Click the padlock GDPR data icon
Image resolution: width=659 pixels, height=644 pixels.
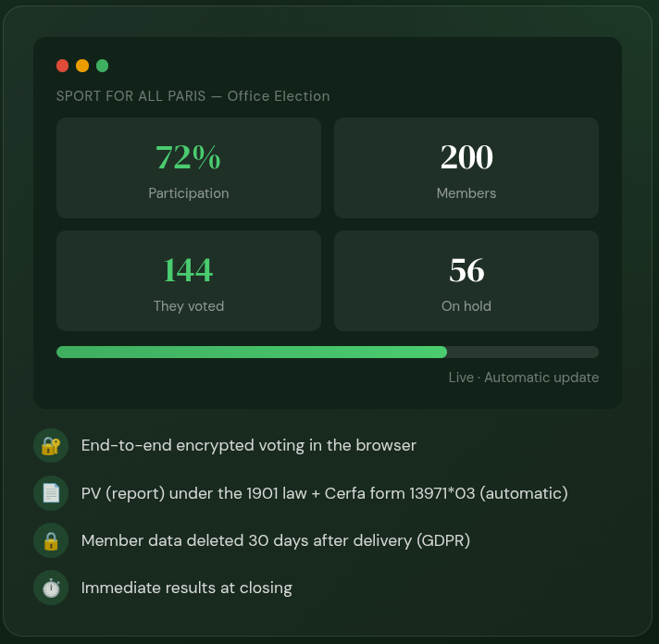point(51,540)
